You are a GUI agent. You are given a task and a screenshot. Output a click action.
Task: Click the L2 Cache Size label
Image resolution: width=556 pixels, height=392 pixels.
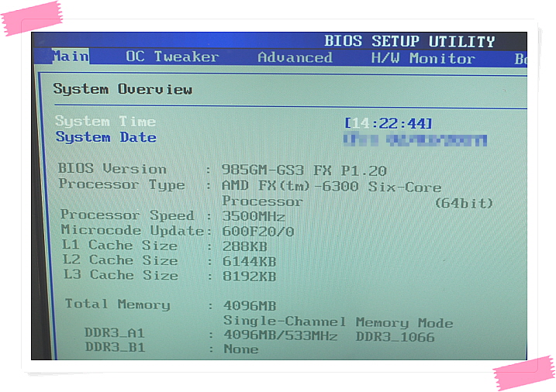[x=120, y=260]
